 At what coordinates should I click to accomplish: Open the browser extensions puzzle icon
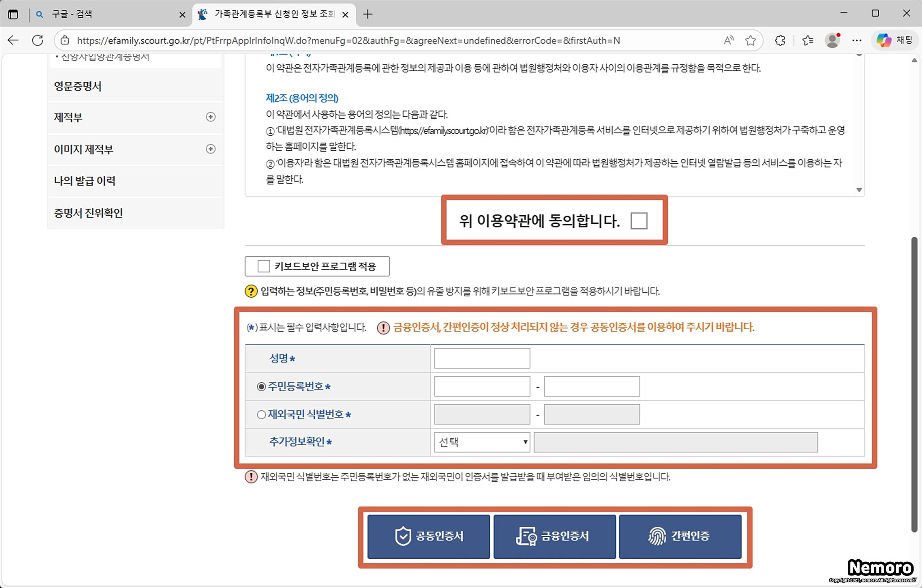(780, 41)
